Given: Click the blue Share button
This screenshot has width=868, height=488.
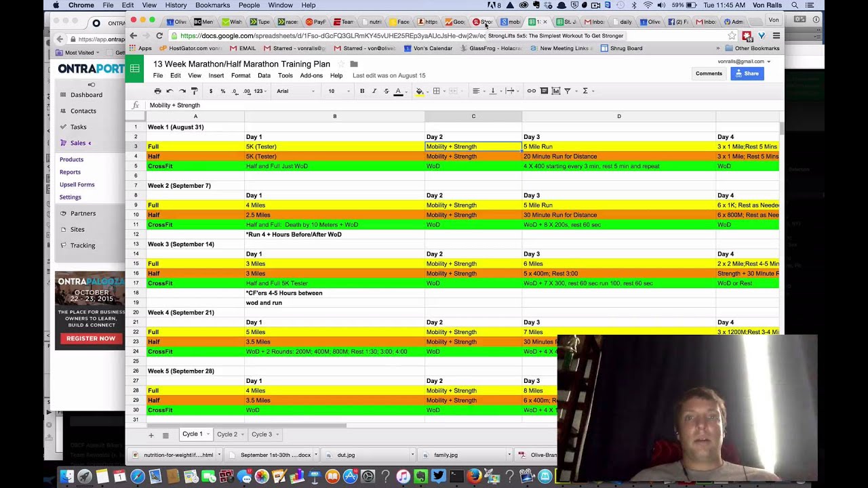Looking at the screenshot, I should [747, 73].
